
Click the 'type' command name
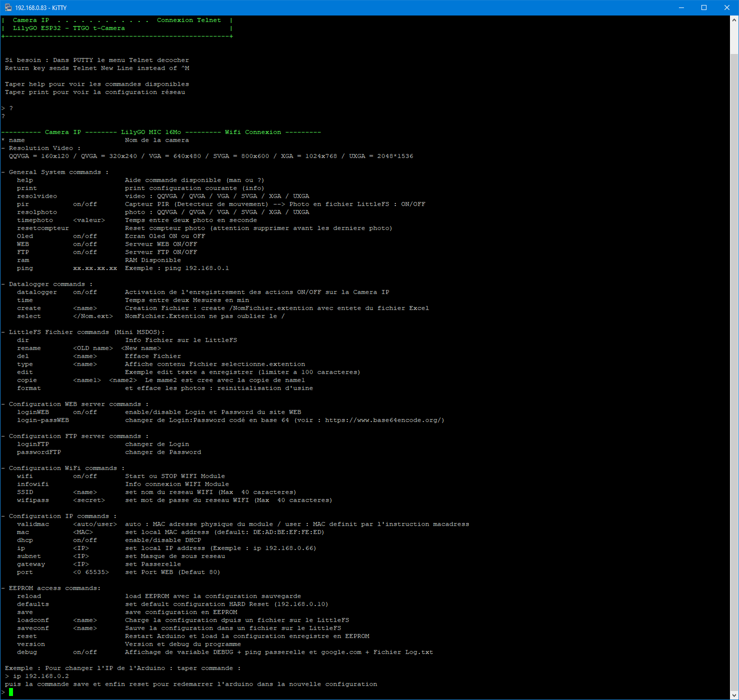click(25, 364)
